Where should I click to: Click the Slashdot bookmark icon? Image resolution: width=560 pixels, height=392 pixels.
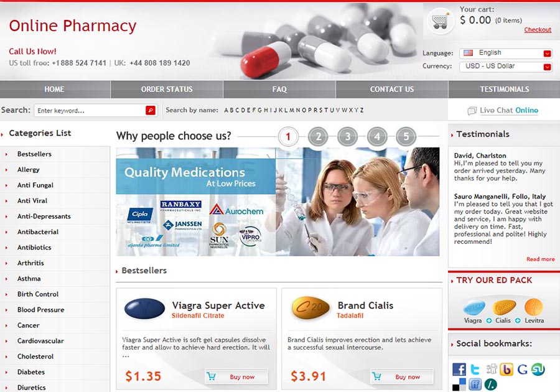[491, 385]
